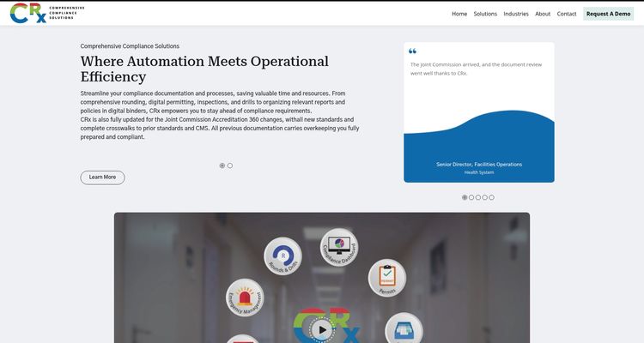Click the quotation mark icon in testimonial card
Screen dimensions: 644x343
click(413, 51)
